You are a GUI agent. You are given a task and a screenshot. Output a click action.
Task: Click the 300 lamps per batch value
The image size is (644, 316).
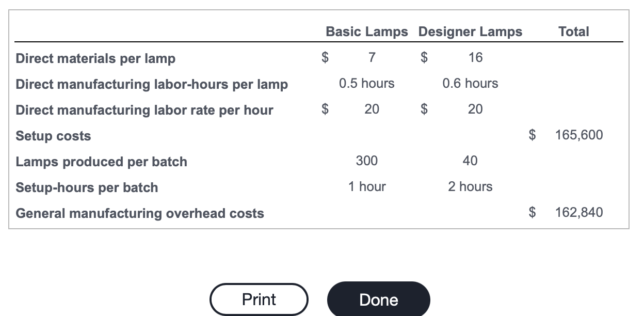click(367, 161)
